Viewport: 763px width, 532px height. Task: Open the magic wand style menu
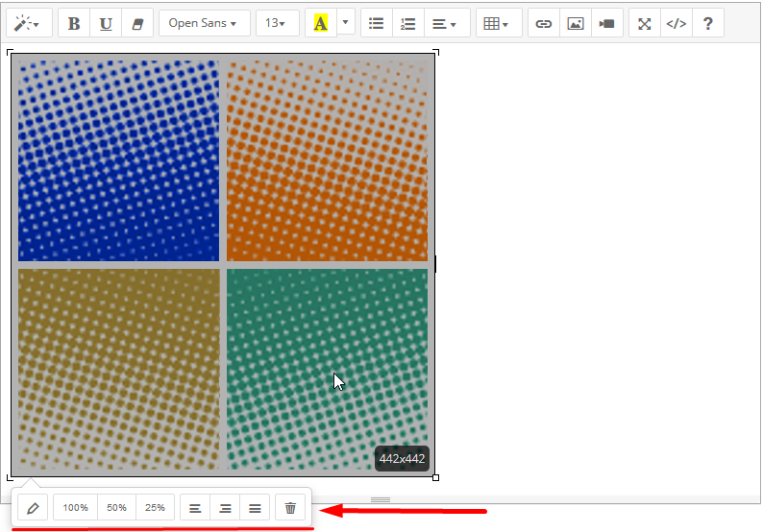pyautogui.click(x=29, y=23)
